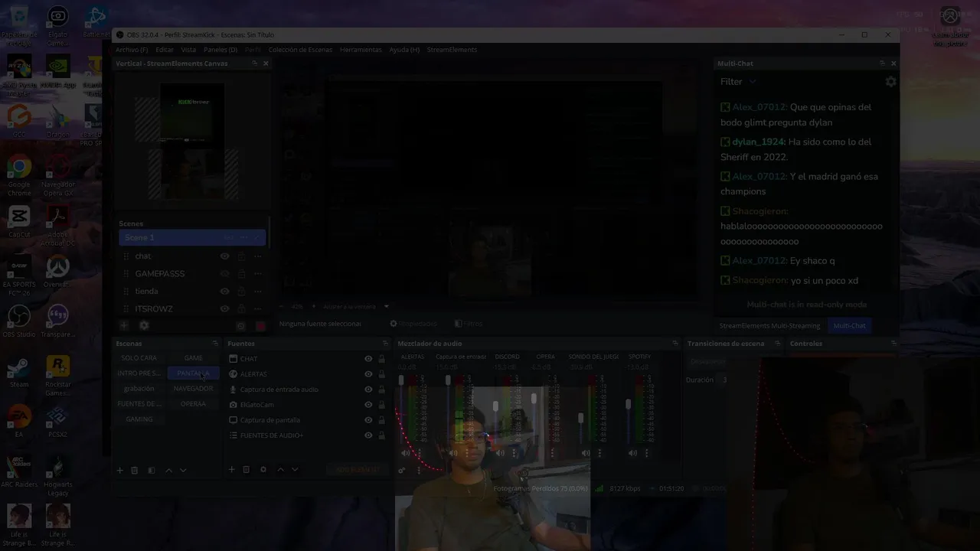
Task: Expand the Filter dropdown in Multi-Chat
Action: [738, 82]
